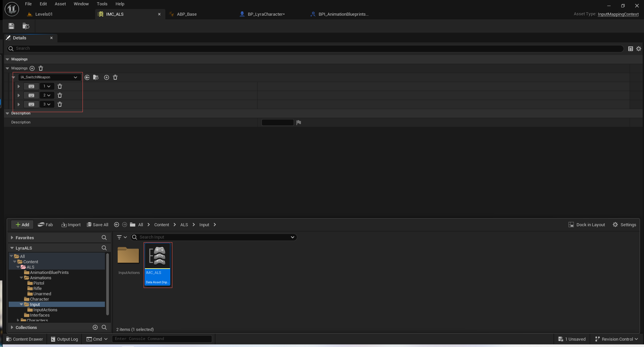Image resolution: width=644 pixels, height=347 pixels.
Task: Open the IA_SwitchWeapon action dropdown
Action: pos(49,77)
